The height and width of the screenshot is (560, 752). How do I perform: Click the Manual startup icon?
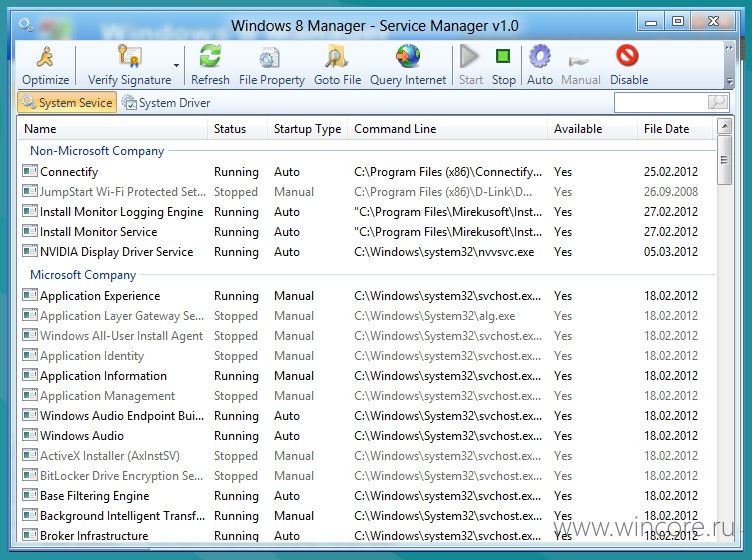click(578, 61)
